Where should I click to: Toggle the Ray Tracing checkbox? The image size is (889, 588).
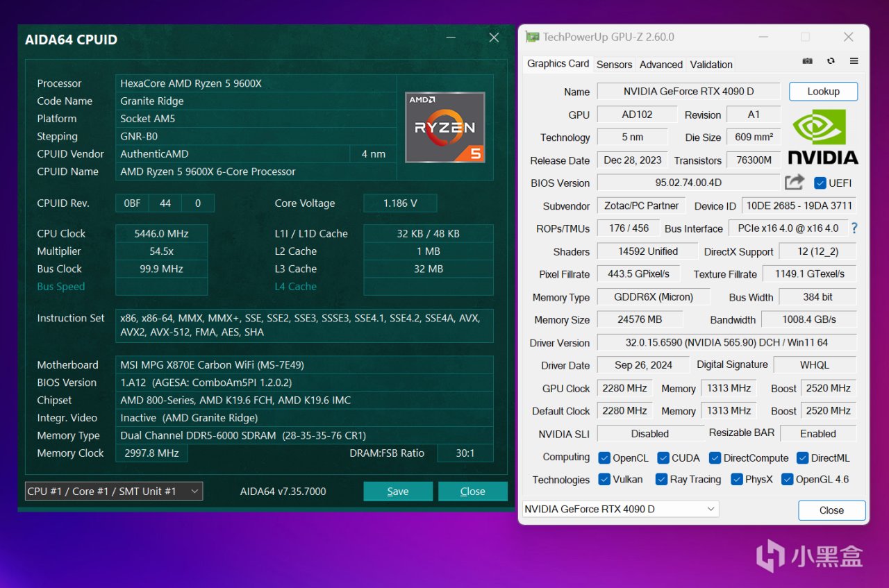click(662, 479)
